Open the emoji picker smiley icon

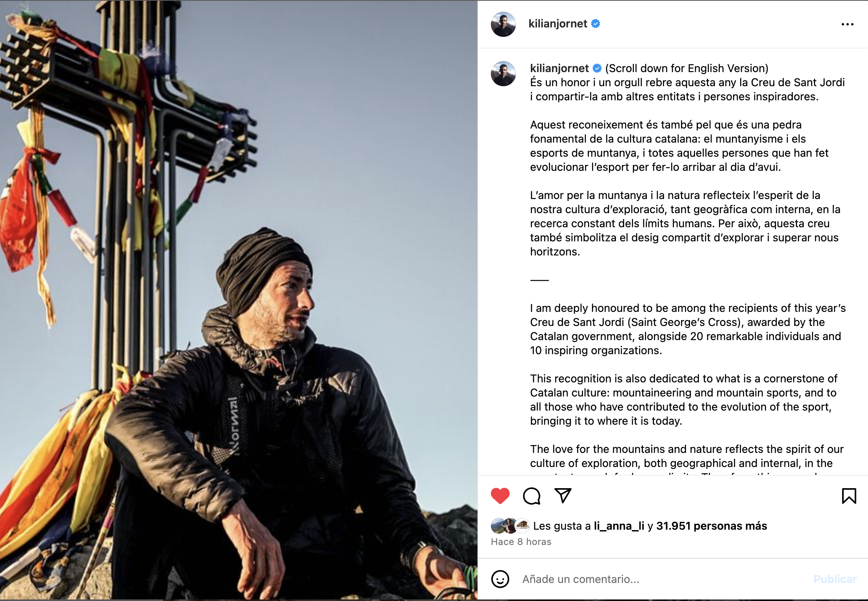click(x=500, y=579)
